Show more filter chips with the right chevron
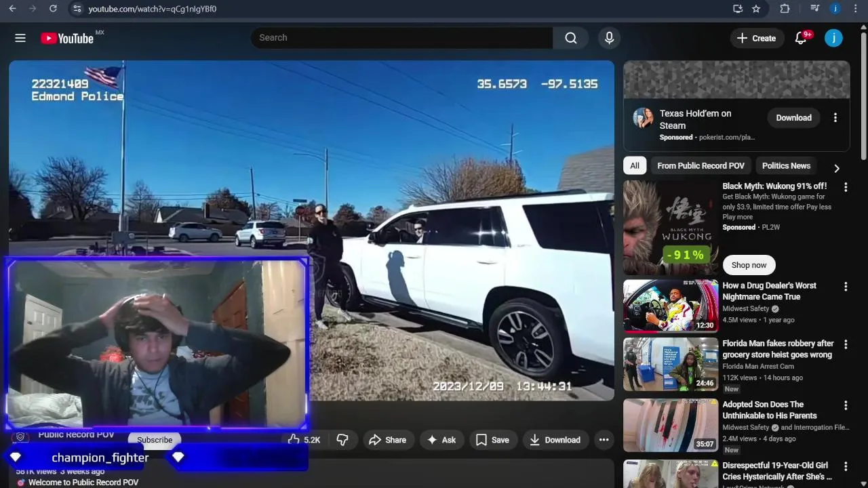This screenshot has width=868, height=488. 837,168
